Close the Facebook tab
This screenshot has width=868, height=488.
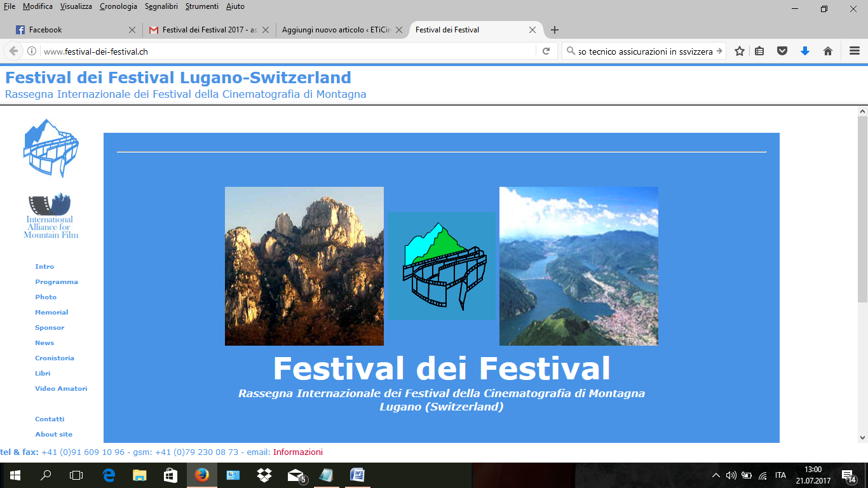pos(132,30)
